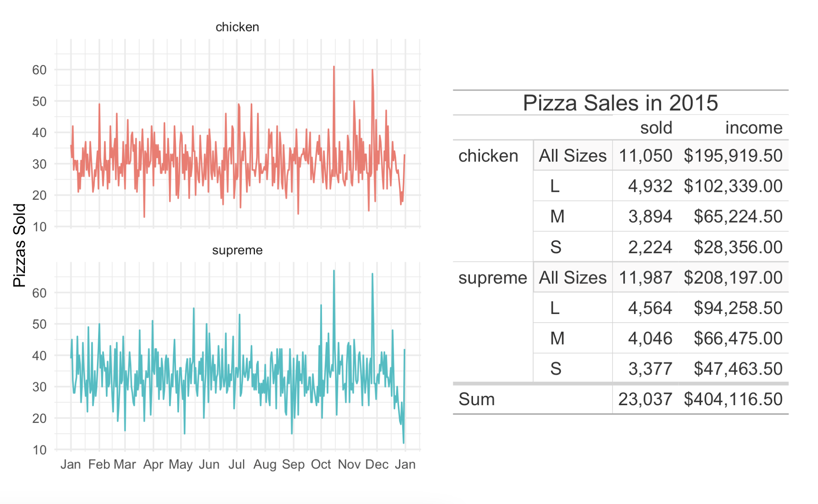This screenshot has height=504, width=818.
Task: Click the $195,919.50 income cell
Action: pyautogui.click(x=733, y=156)
